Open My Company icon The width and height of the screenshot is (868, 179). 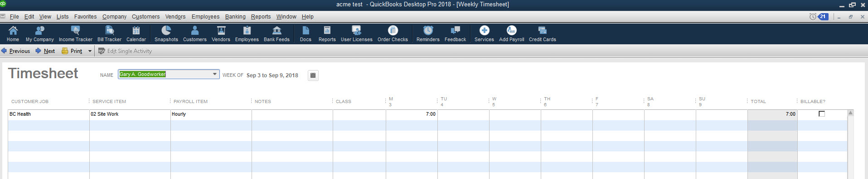tap(40, 34)
